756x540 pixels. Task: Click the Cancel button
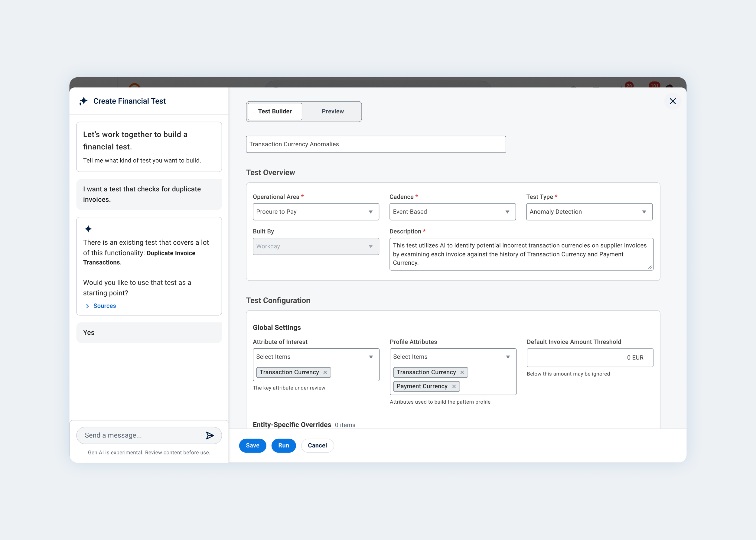click(x=317, y=446)
